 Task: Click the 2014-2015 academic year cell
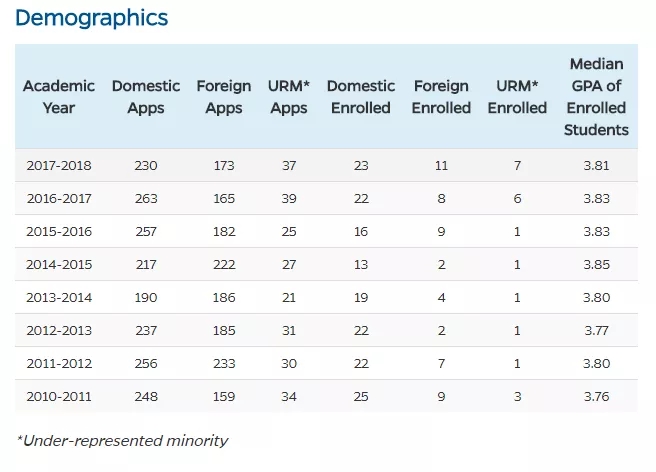pos(59,264)
